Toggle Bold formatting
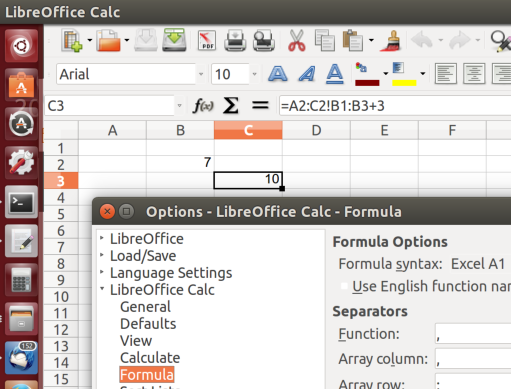The width and height of the screenshot is (511, 389). point(277,74)
